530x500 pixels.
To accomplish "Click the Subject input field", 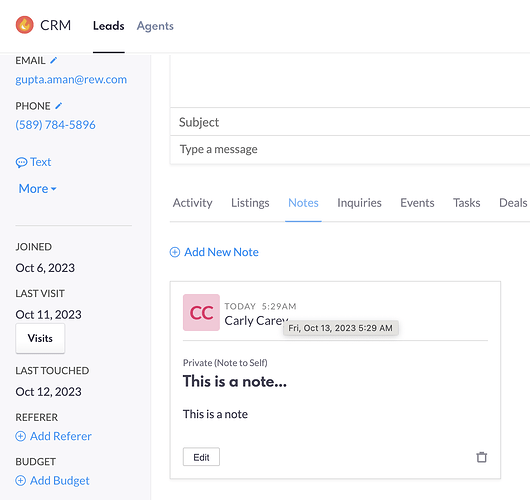I will pos(350,122).
